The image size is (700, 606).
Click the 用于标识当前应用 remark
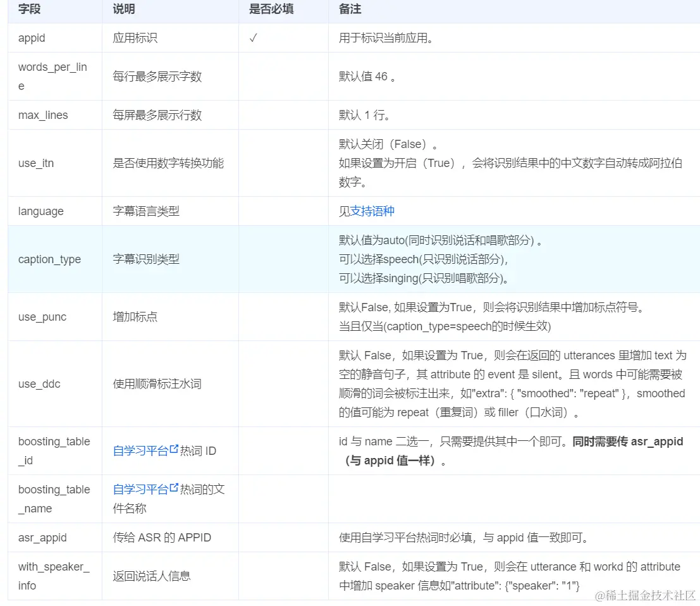[x=386, y=38]
